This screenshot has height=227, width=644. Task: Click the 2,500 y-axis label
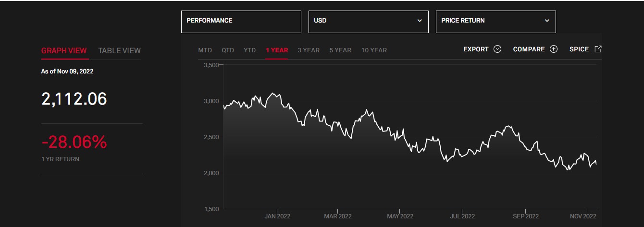[211, 137]
